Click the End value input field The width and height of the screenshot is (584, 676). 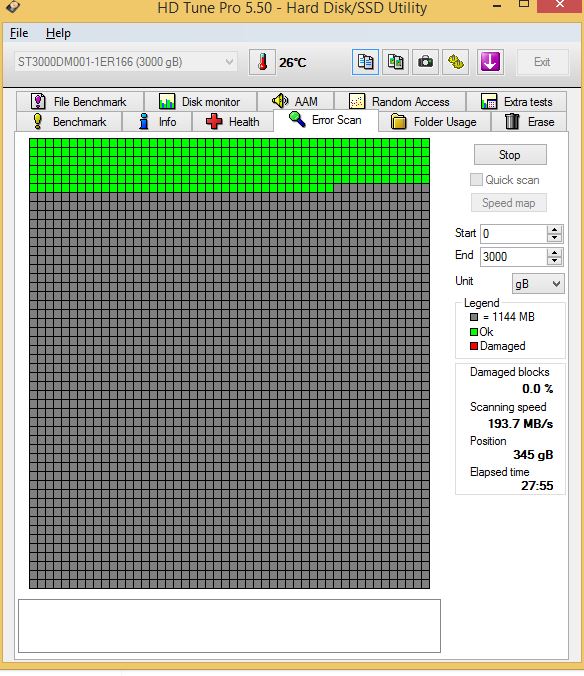tap(514, 257)
